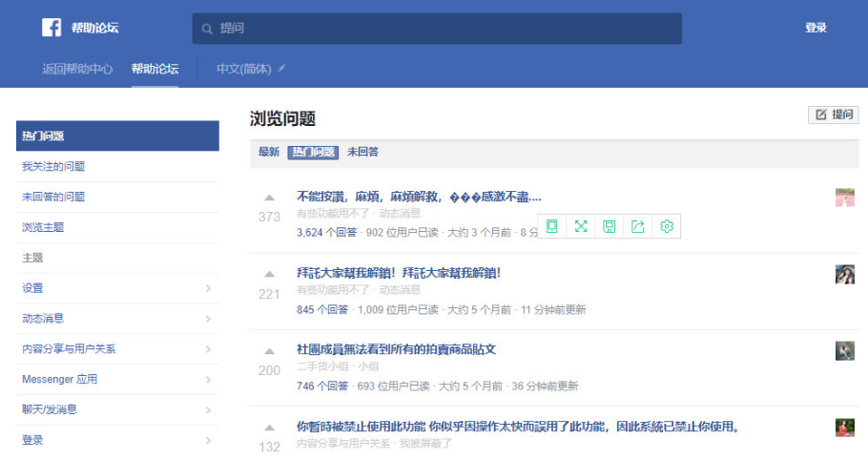Click the 提问 search input field
Viewport: 868px width, 460px height.
pos(437,29)
